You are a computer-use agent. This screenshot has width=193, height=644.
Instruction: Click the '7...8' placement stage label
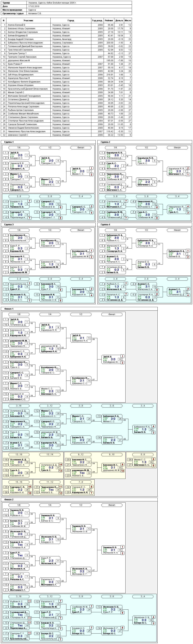pyautogui.click(x=81, y=482)
